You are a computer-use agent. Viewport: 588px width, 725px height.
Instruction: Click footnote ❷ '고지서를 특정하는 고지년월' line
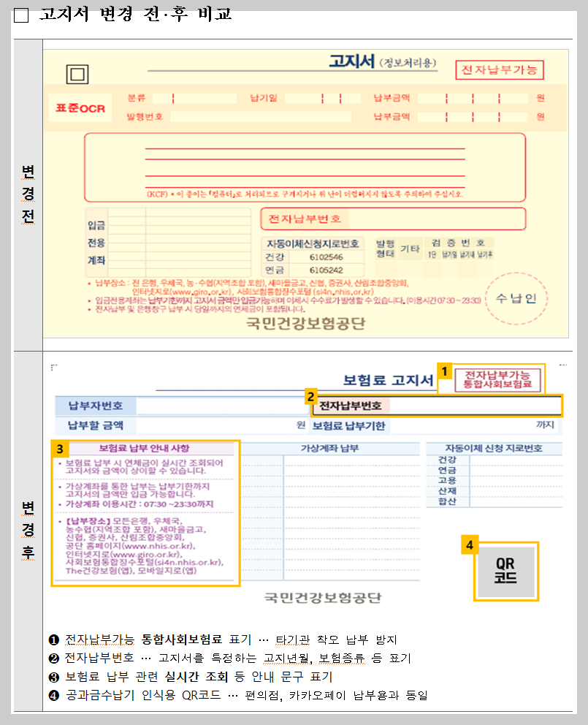(x=230, y=658)
